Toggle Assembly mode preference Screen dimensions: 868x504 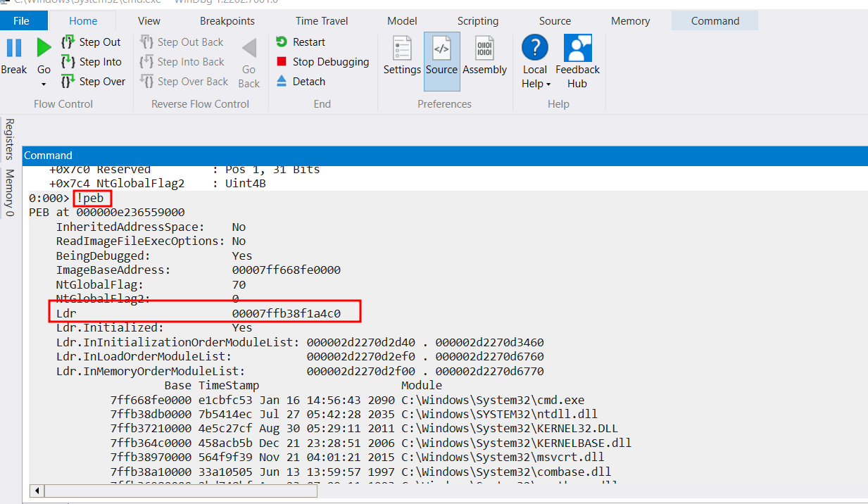(x=484, y=56)
